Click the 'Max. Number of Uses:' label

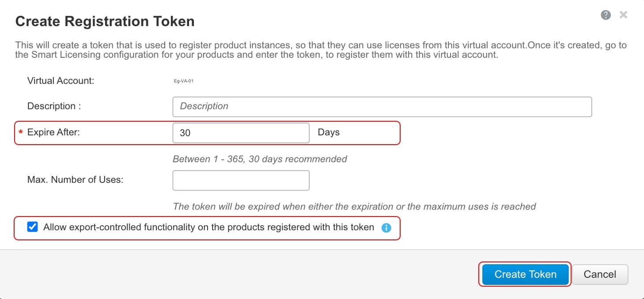click(75, 180)
